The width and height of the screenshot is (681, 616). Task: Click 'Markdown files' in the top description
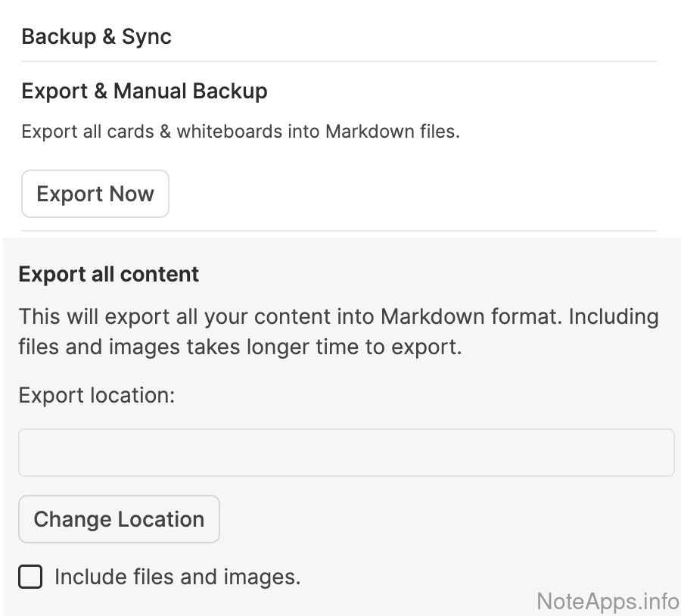pyautogui.click(x=391, y=132)
